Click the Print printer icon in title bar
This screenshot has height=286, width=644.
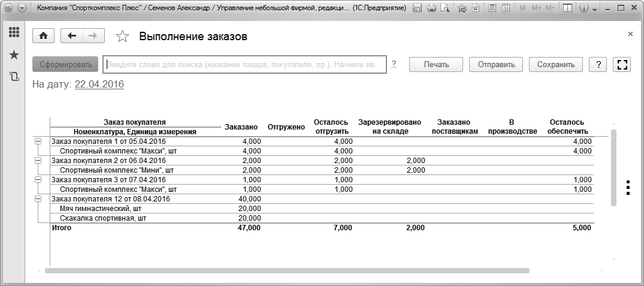(431, 8)
